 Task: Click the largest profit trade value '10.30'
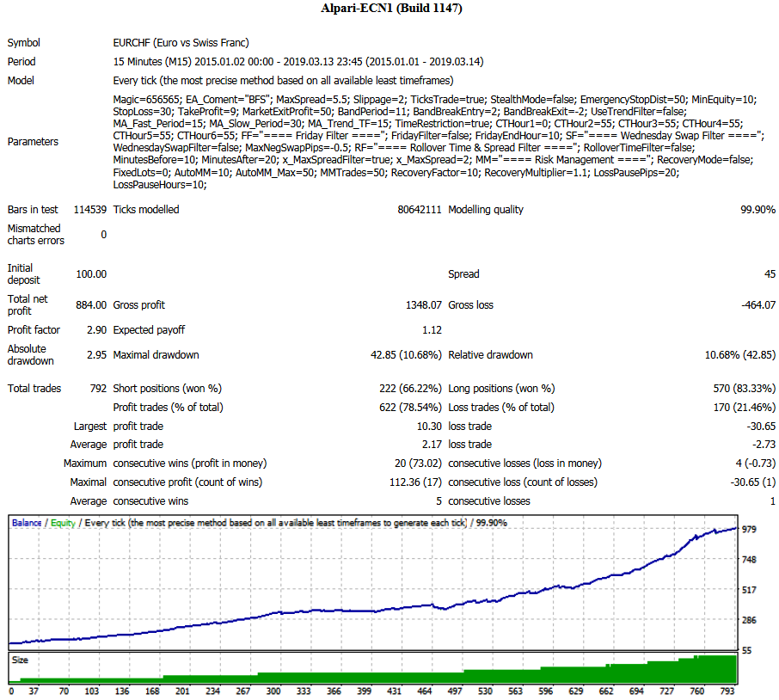[429, 427]
